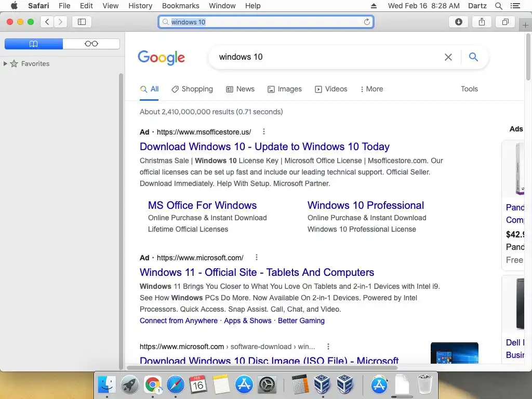Image resolution: width=532 pixels, height=399 pixels.
Task: Click the sidebar vertical scrollbar
Action: (x=121, y=220)
